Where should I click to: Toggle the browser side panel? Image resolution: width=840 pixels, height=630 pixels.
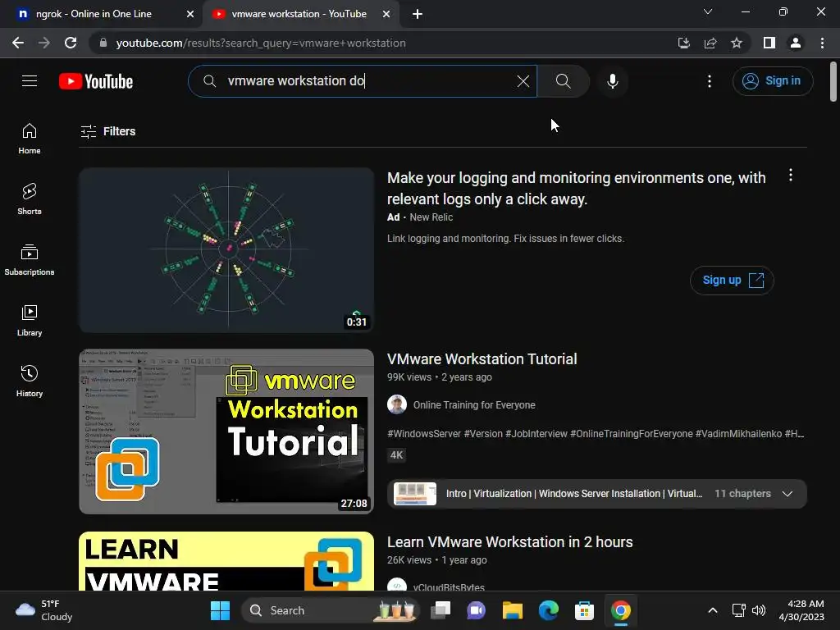pyautogui.click(x=769, y=43)
